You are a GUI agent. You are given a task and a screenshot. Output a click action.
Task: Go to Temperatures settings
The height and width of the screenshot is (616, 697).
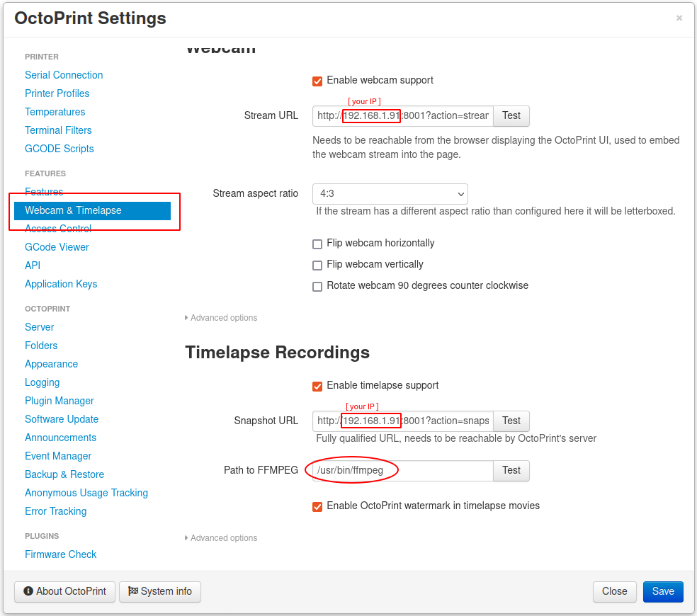(x=55, y=112)
